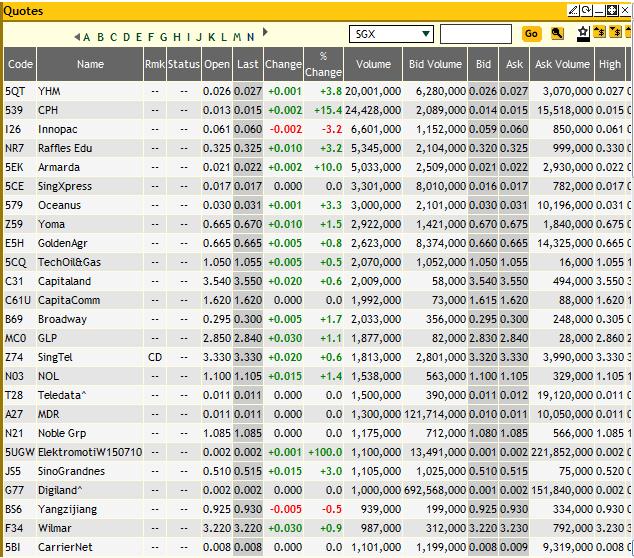This screenshot has height=558, width=634.
Task: Click the refresh icon in the Quotes title bar
Action: coord(586,10)
